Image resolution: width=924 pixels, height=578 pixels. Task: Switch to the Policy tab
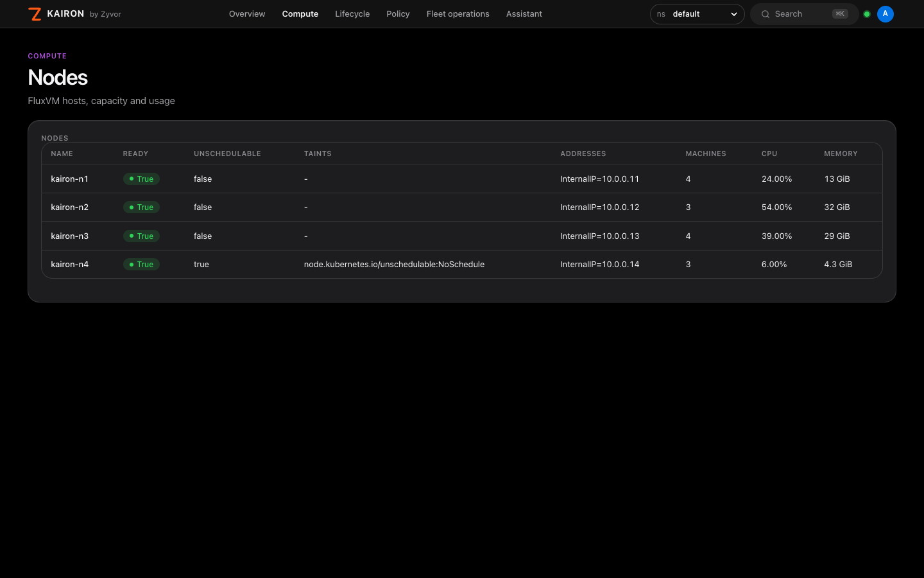[x=398, y=14]
